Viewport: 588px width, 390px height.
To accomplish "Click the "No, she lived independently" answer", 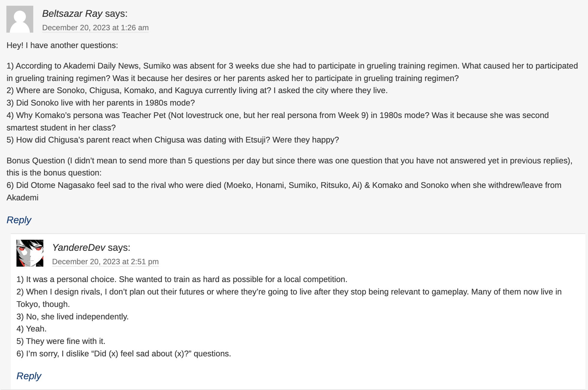I will (73, 317).
